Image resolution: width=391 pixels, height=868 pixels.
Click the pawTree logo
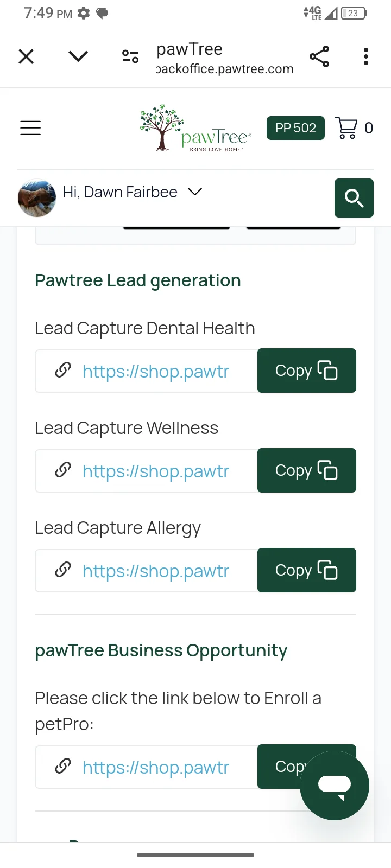pyautogui.click(x=195, y=129)
